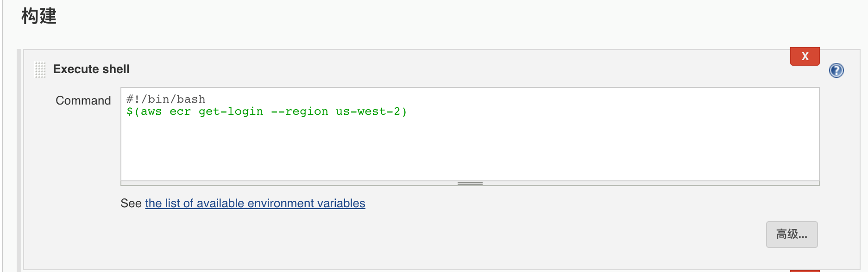Click the word "ecr" in the command
868x272 pixels.
pyautogui.click(x=180, y=111)
